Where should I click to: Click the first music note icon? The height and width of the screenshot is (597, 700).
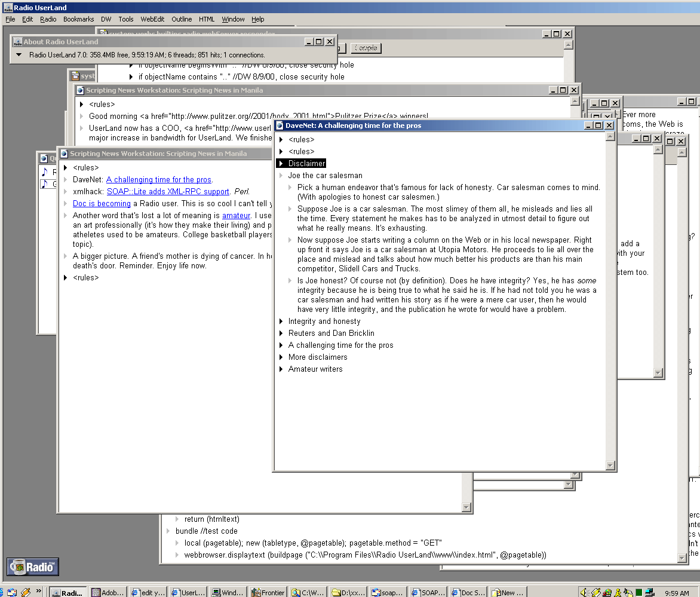click(x=44, y=172)
